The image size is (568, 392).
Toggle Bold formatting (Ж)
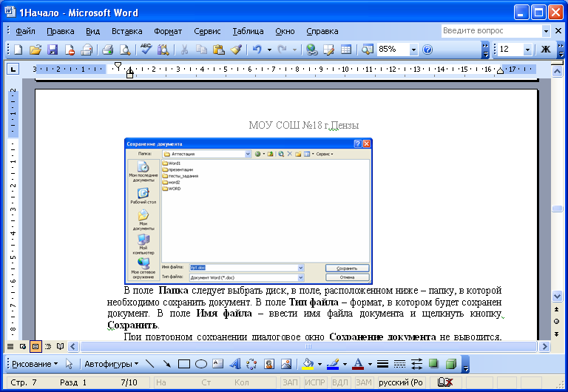546,50
